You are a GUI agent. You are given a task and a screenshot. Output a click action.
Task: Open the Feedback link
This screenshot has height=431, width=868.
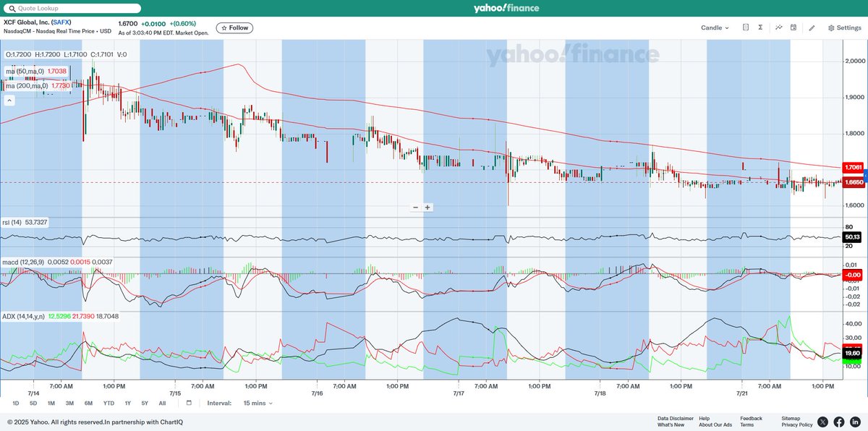[751, 418]
